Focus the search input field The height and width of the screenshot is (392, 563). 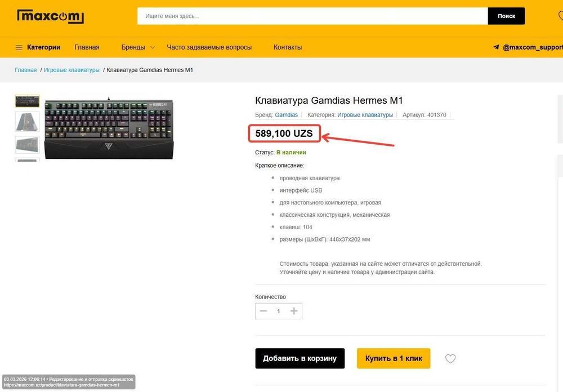tap(312, 16)
